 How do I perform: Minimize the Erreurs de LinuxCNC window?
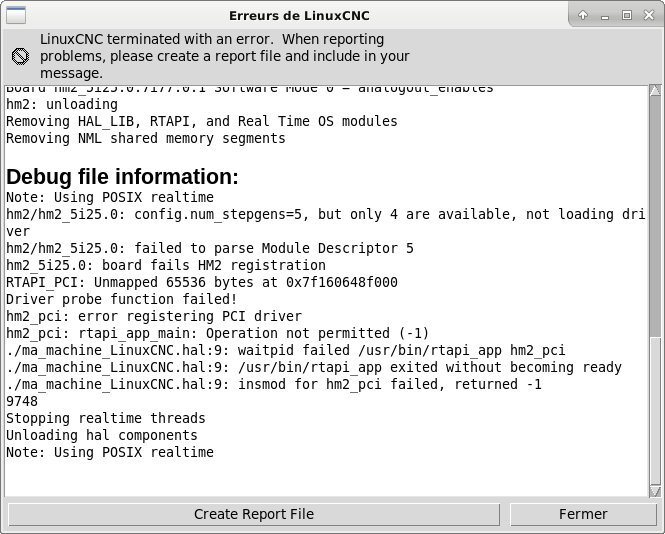tap(605, 16)
